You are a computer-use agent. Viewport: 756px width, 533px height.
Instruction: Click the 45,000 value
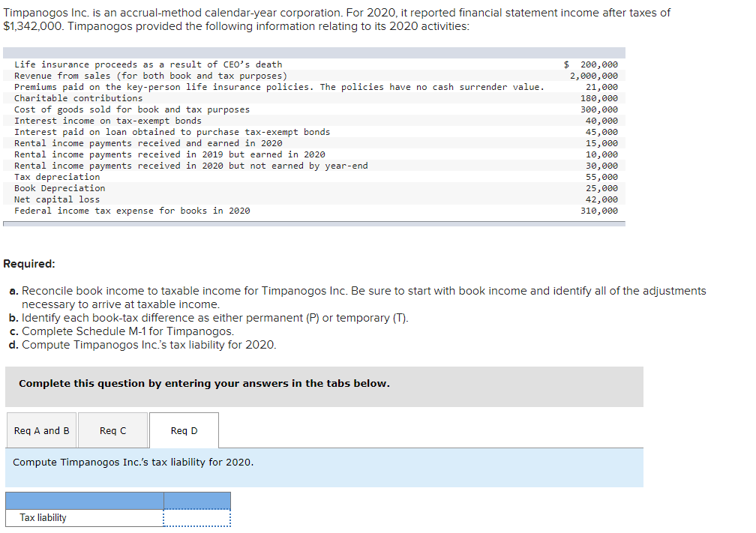click(601, 132)
